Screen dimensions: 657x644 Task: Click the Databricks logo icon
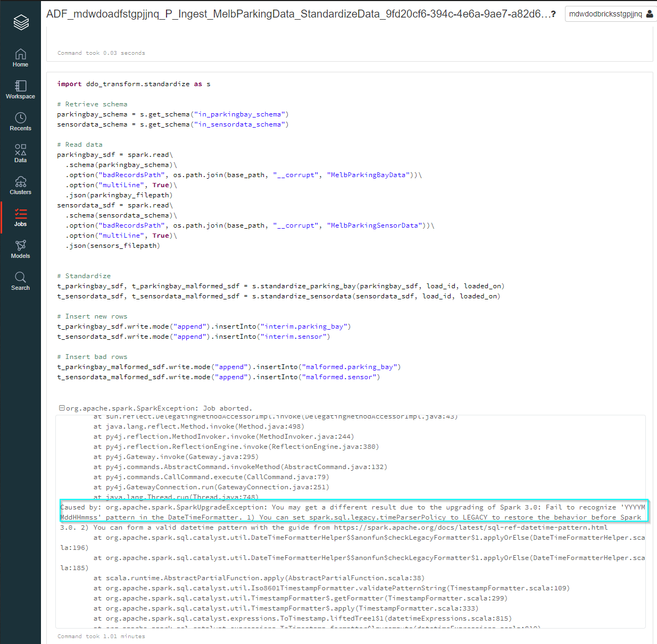tap(20, 21)
